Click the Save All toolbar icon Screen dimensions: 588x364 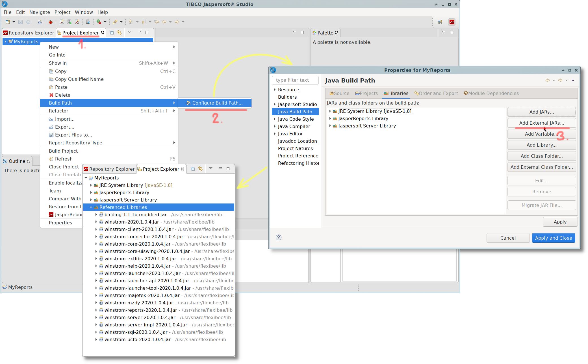click(28, 22)
